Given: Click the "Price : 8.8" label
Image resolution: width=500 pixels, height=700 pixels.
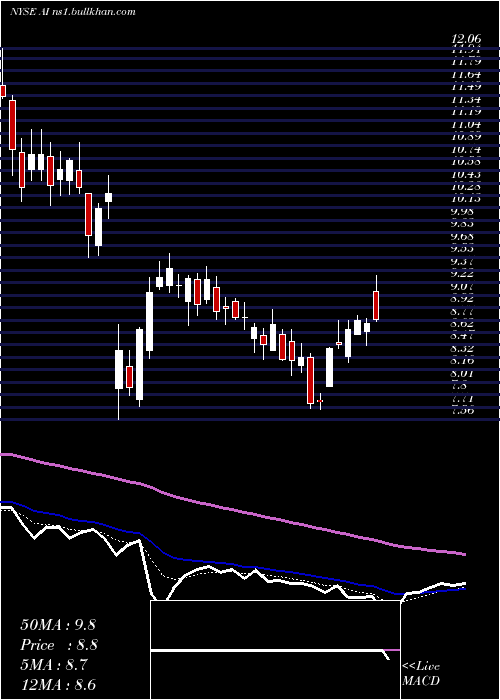Looking at the screenshot, I should [59, 645].
